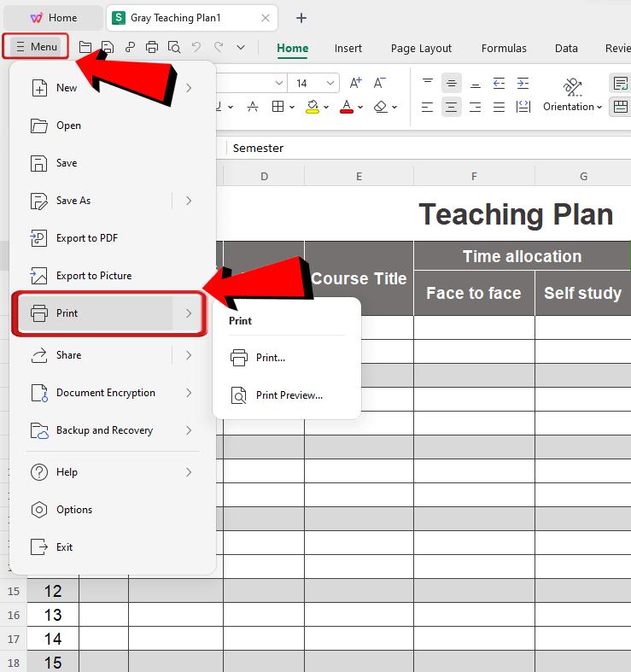This screenshot has width=631, height=672.
Task: Select column F header
Action: (x=474, y=176)
